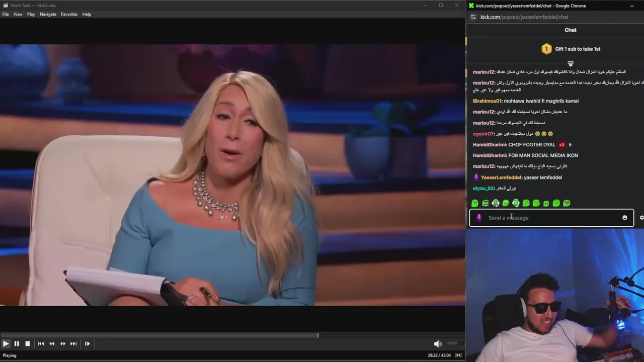Expand the leaderboard using the chevron below the banner
644x362 pixels.
[x=571, y=64]
